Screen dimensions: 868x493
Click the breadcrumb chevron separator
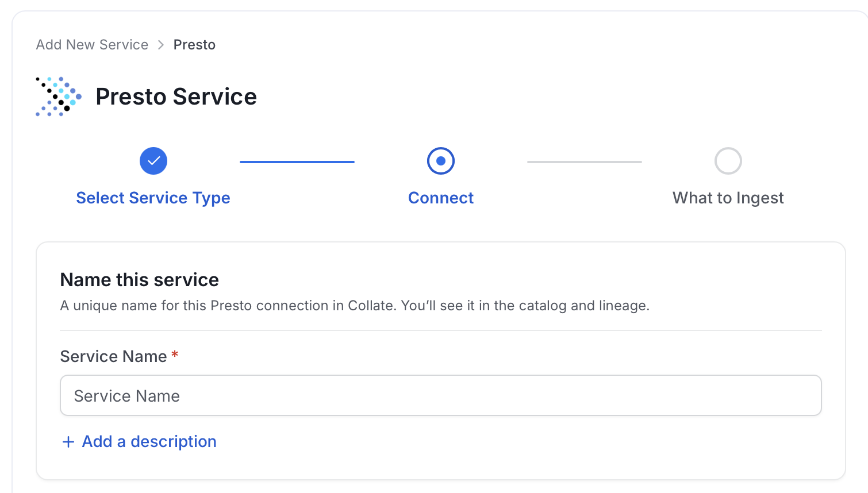pyautogui.click(x=161, y=45)
